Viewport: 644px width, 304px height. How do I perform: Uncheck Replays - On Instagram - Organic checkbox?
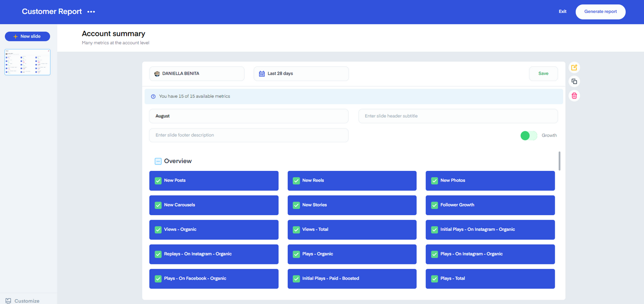point(158,254)
